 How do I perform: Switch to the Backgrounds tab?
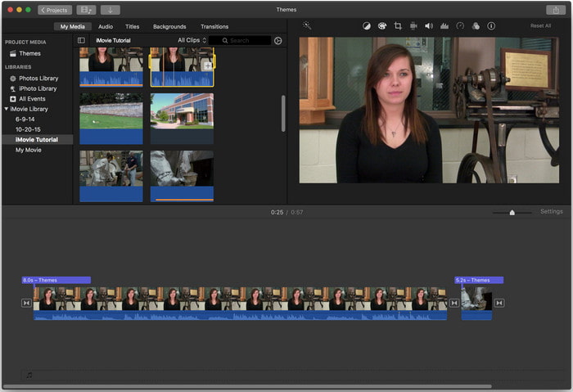(x=169, y=27)
